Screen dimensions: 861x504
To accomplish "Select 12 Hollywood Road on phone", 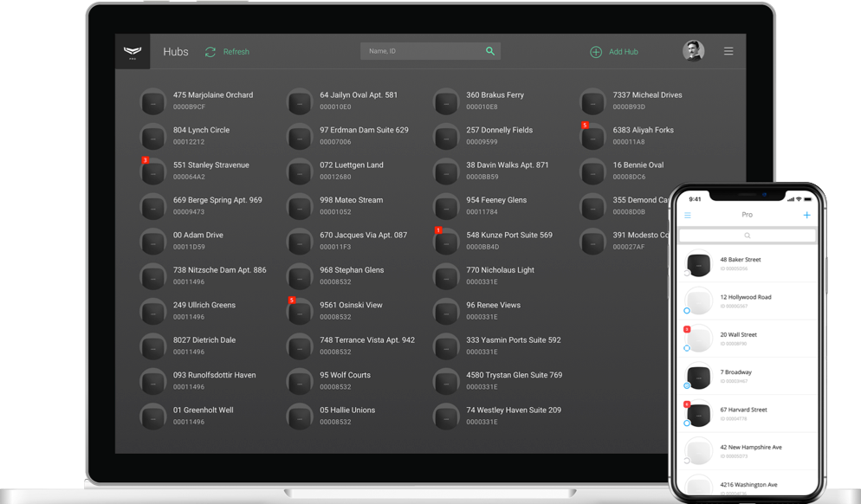I will (747, 301).
